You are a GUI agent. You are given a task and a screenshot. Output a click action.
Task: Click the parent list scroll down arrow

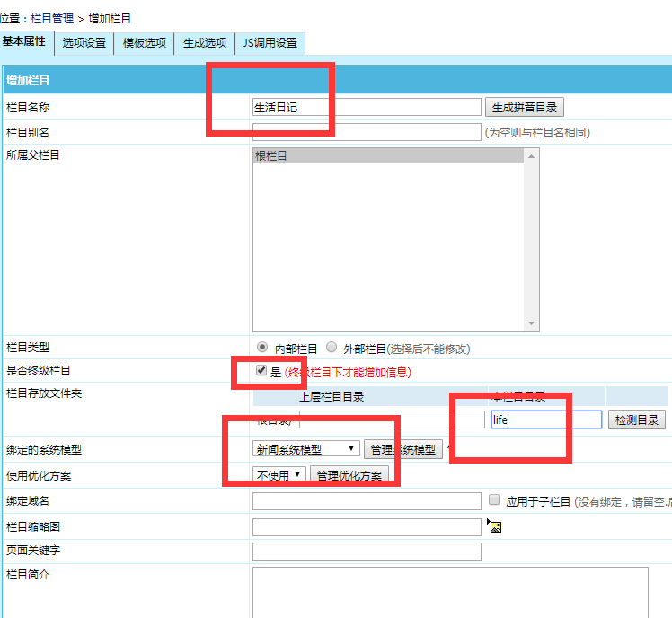coord(532,323)
